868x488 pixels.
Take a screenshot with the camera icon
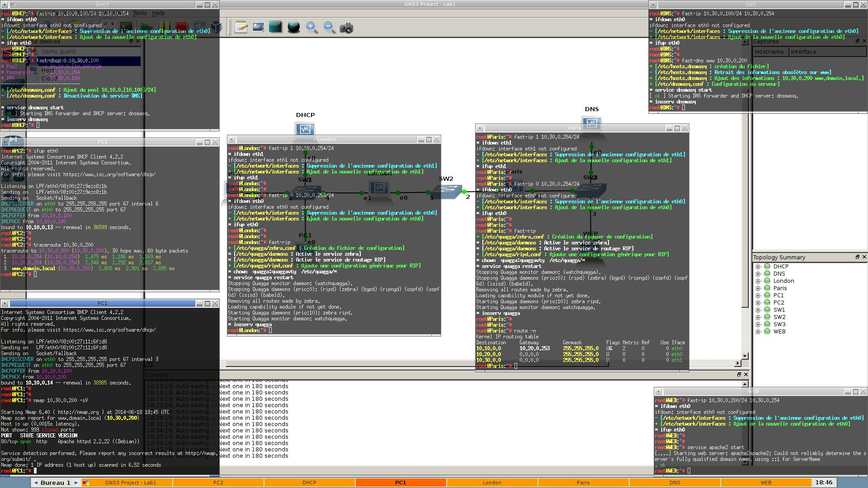346,28
